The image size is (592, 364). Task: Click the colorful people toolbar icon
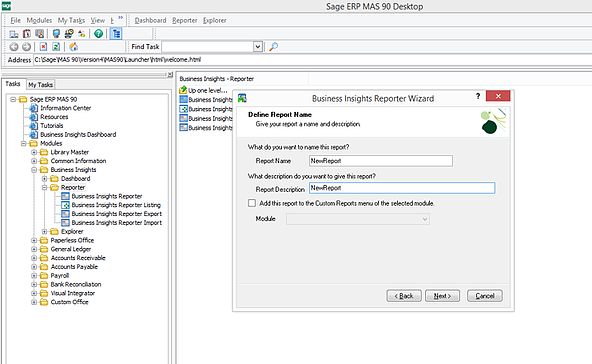click(x=82, y=34)
